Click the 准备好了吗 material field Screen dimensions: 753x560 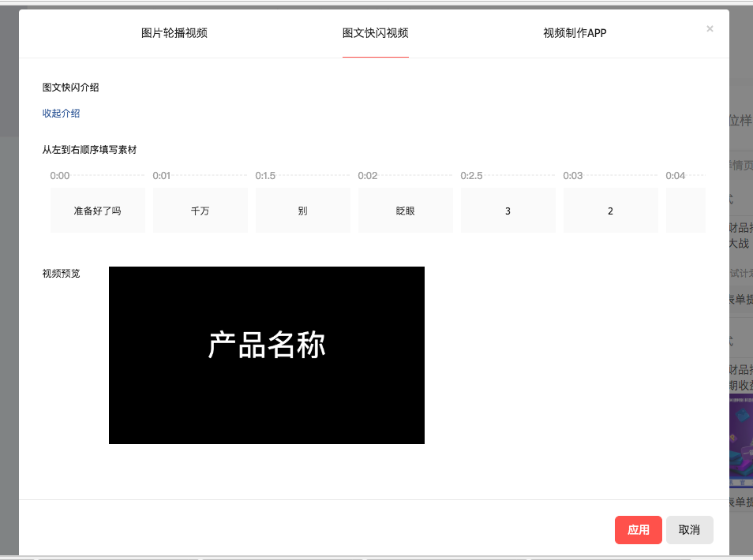(98, 211)
